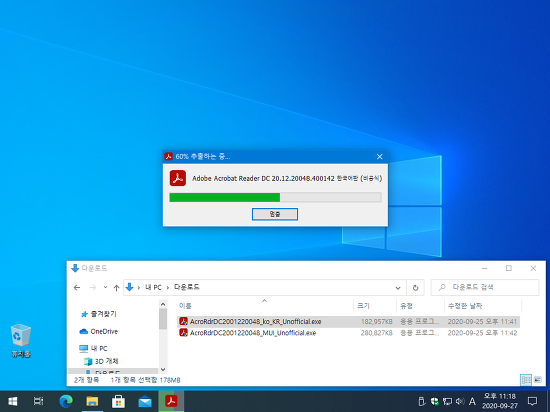
Task: Click the 182,957KB size cell
Action: pos(377,322)
